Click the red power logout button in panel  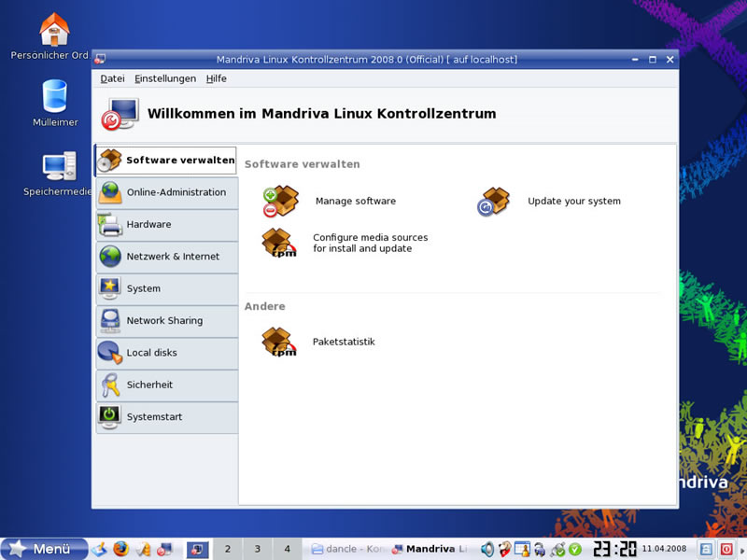[726, 549]
